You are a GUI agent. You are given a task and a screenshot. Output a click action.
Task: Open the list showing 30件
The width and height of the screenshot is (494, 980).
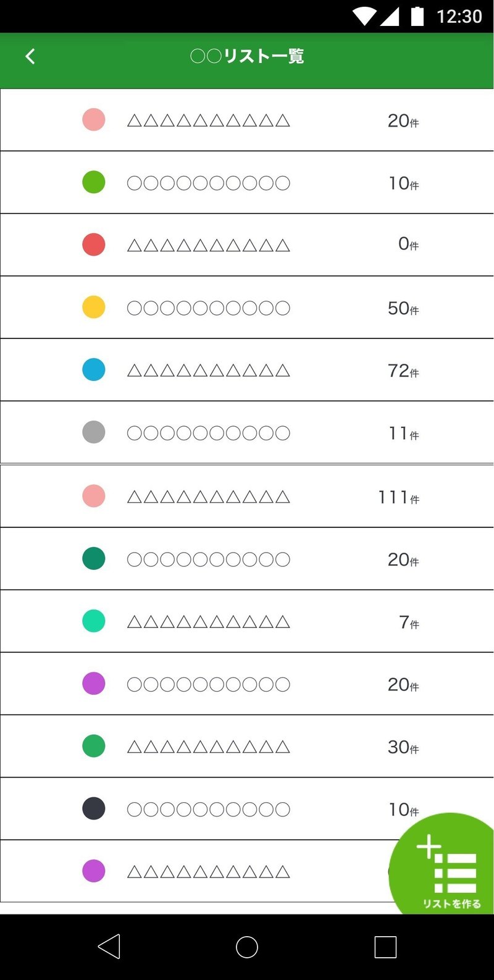(x=247, y=747)
